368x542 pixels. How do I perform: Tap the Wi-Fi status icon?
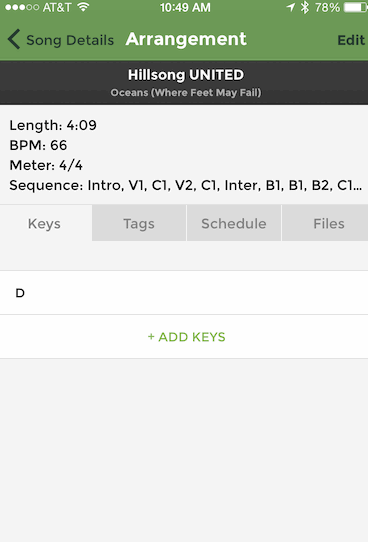(83, 7)
